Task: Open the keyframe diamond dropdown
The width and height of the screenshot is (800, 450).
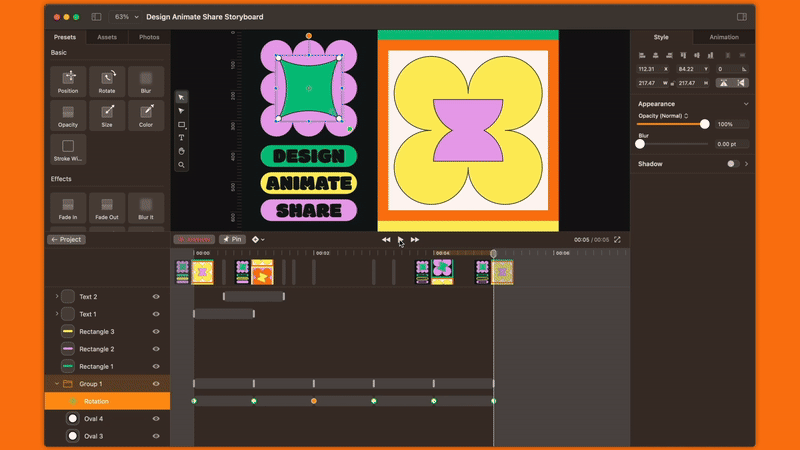Action: tap(258, 240)
